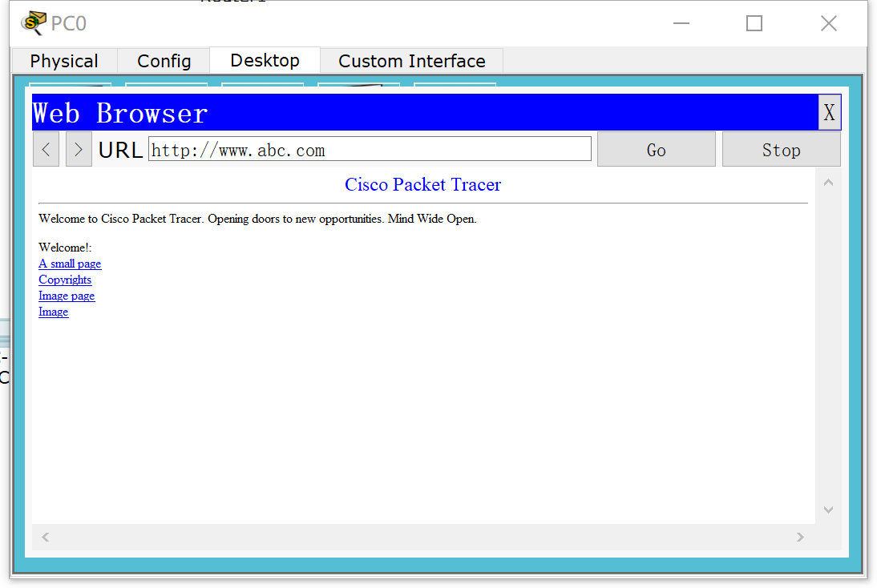Open the 'A small page' link
The image size is (877, 588).
point(70,264)
